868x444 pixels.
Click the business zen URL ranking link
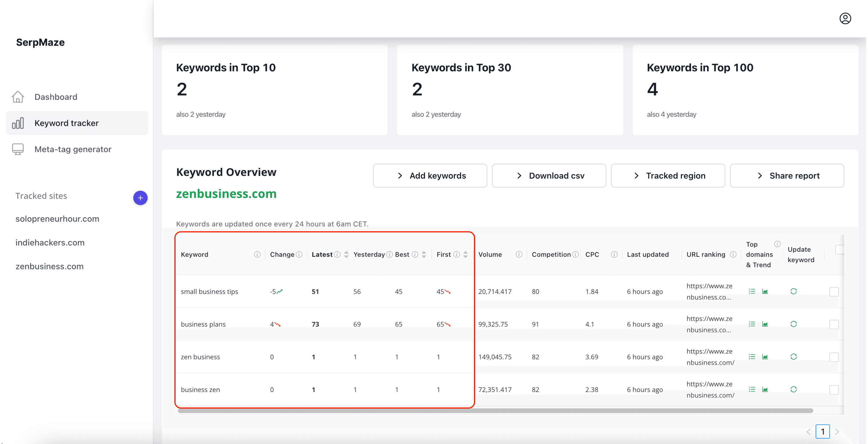[x=710, y=390]
